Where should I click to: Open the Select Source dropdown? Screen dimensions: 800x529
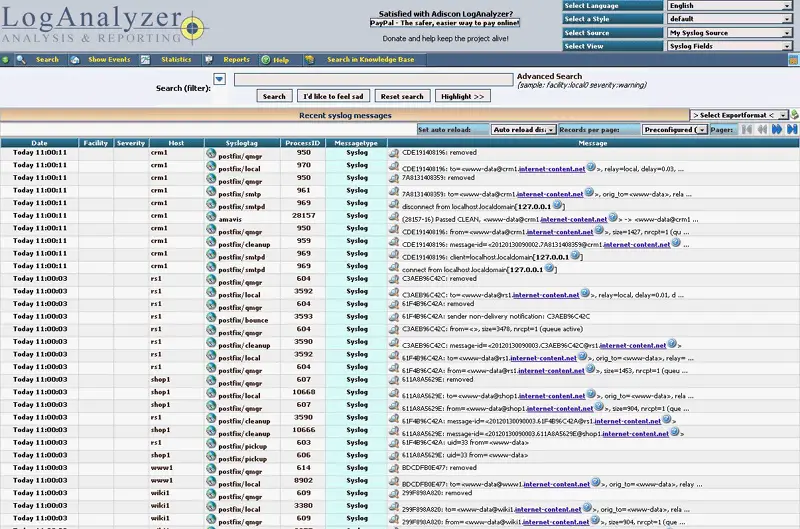[x=729, y=33]
